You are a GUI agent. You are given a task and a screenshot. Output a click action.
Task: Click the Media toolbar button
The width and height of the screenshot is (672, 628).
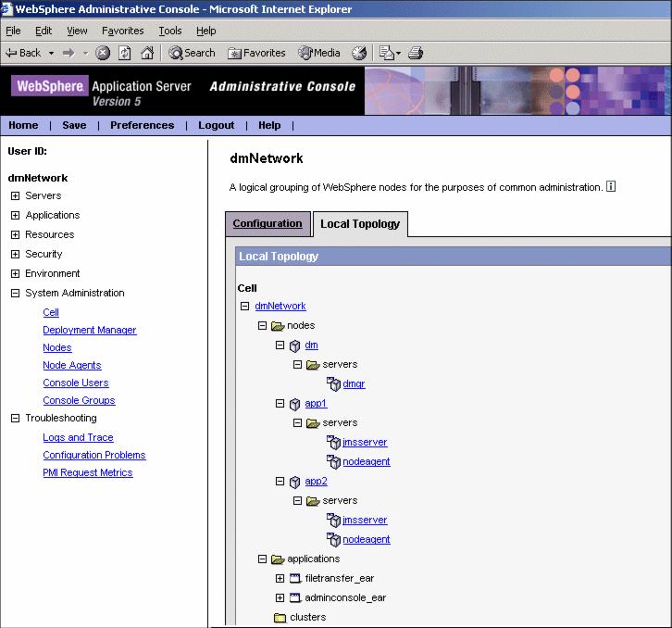coord(318,53)
